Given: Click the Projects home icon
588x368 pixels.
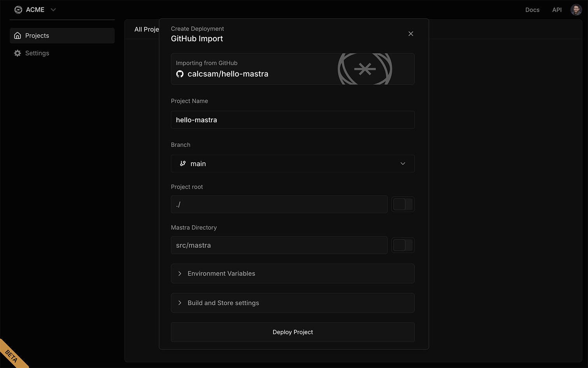Looking at the screenshot, I should (x=17, y=35).
